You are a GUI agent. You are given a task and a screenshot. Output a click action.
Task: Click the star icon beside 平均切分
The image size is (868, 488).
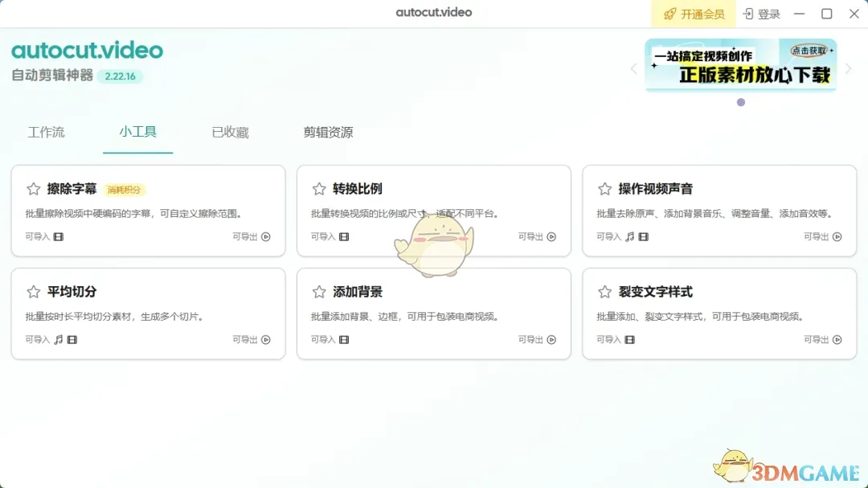coord(33,292)
